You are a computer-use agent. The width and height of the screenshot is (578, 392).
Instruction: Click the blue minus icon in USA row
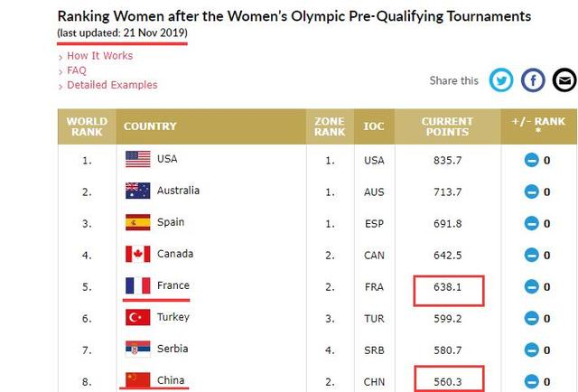coord(532,161)
